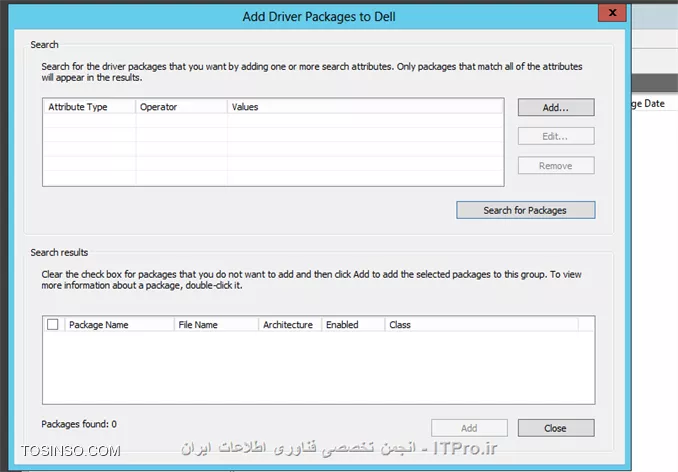The width and height of the screenshot is (678, 472).
Task: Sort by Package Name column header
Action: coord(119,325)
